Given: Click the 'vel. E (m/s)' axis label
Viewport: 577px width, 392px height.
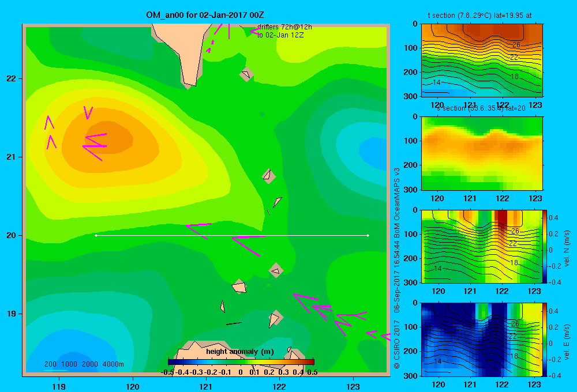Looking at the screenshot, I should (x=567, y=342).
